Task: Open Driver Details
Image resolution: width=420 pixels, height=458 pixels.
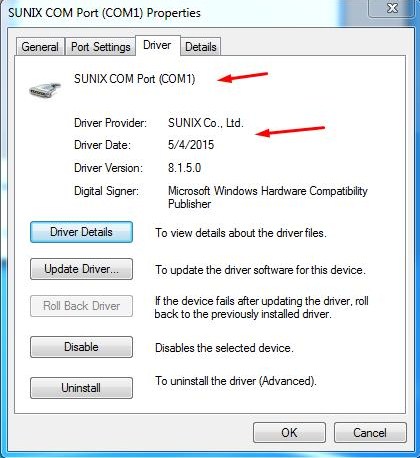Action: click(81, 232)
